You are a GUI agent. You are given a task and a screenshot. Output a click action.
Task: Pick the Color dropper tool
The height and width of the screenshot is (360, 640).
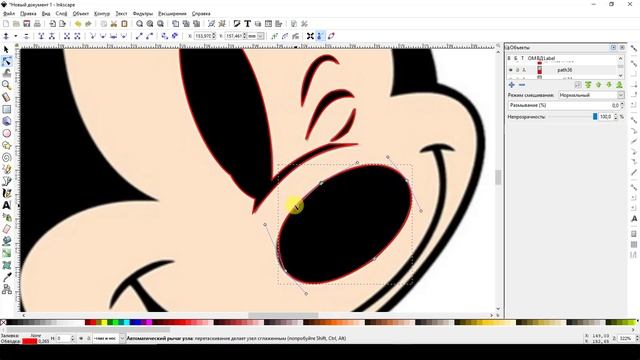click(6, 277)
